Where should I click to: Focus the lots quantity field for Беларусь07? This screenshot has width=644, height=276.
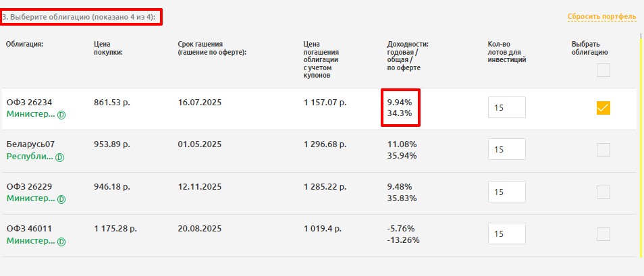click(506, 150)
